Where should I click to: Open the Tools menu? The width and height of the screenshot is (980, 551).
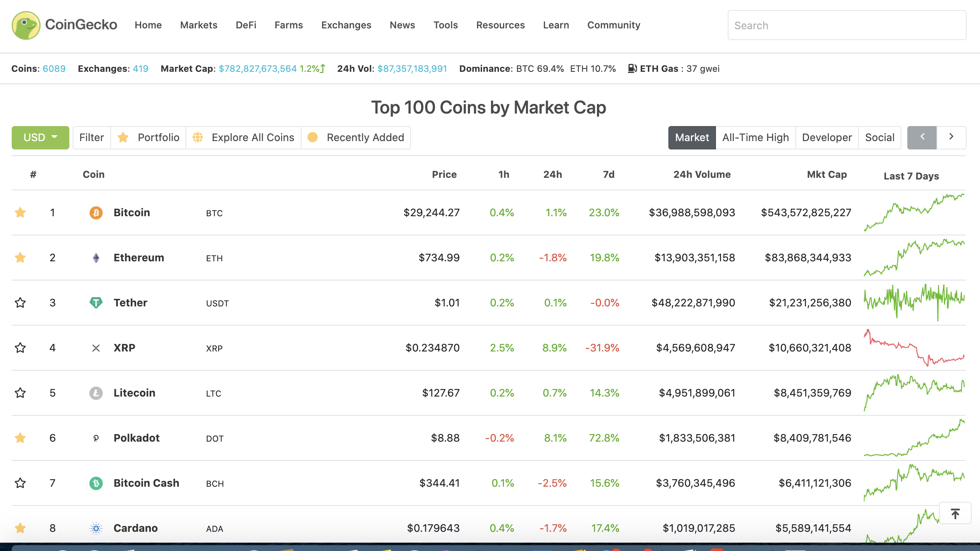click(446, 25)
